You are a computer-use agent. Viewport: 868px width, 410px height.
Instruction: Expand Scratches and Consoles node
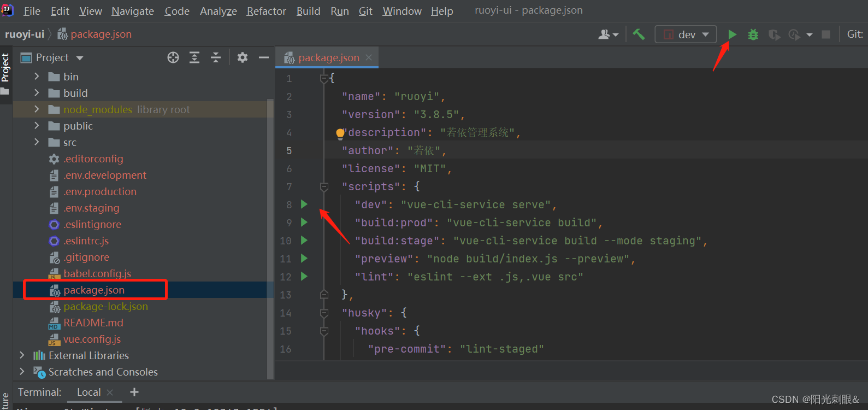pos(22,372)
